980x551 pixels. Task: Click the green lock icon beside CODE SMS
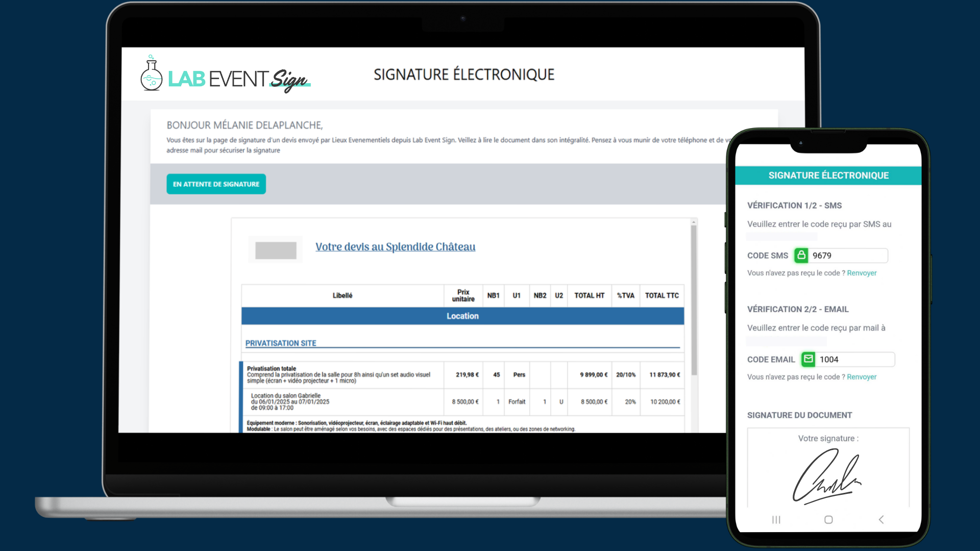tap(801, 255)
